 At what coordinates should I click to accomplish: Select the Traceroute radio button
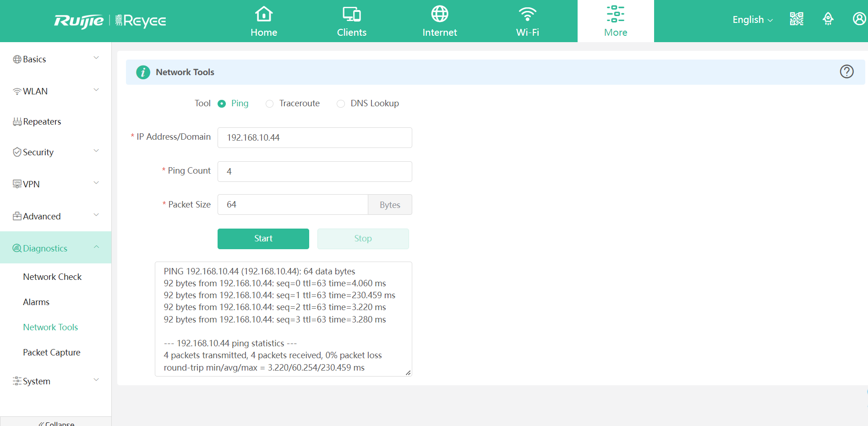point(270,104)
